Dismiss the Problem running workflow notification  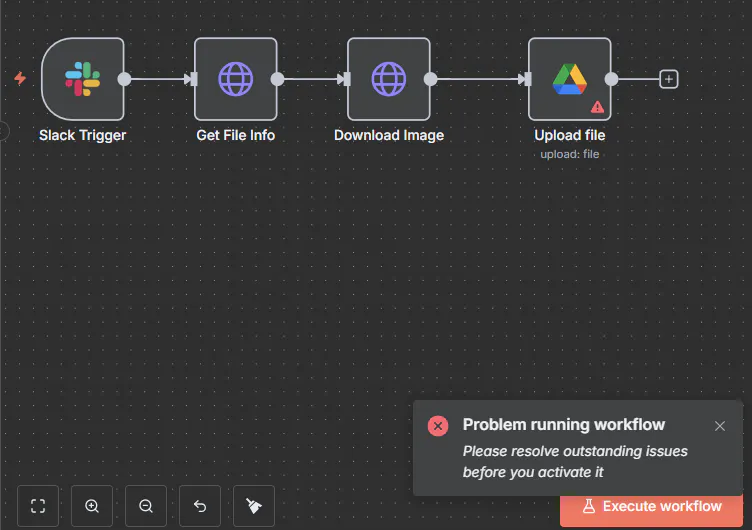coord(719,426)
